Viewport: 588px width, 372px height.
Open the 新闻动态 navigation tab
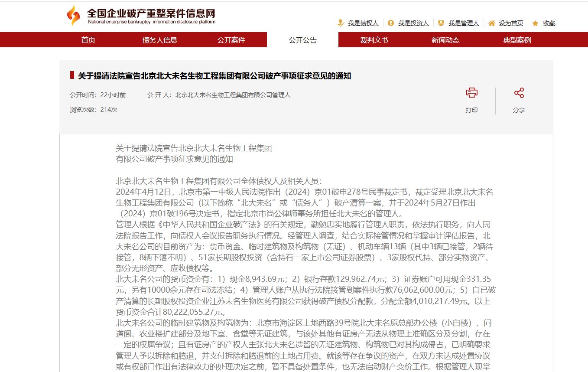pyautogui.click(x=445, y=40)
